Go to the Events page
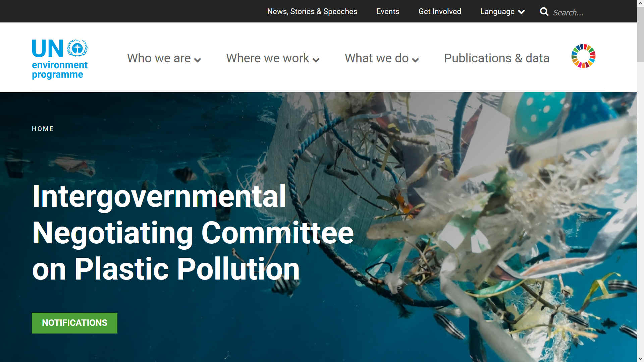Viewport: 644px width, 362px height. 387,11
